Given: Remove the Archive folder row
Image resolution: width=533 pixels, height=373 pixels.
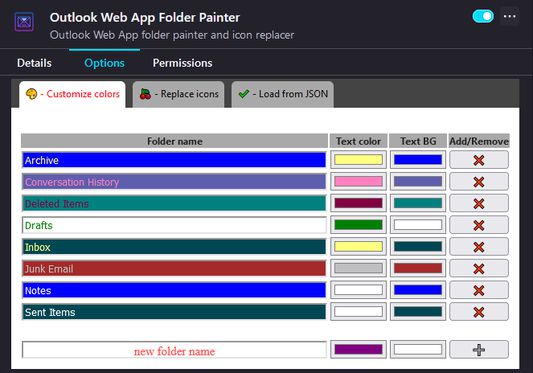Looking at the screenshot, I should coord(479,160).
